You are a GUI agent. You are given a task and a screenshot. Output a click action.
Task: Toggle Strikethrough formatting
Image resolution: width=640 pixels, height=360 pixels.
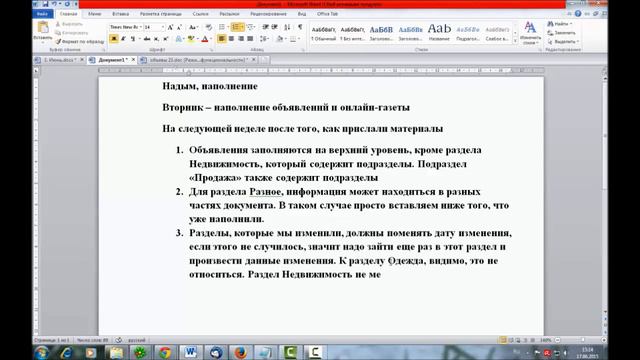147,39
